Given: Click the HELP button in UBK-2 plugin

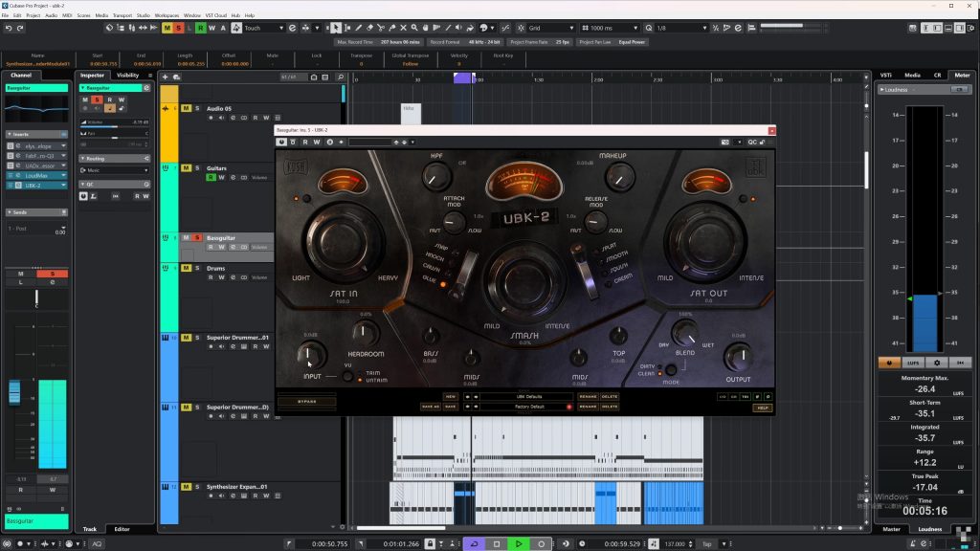Looking at the screenshot, I should tap(763, 408).
